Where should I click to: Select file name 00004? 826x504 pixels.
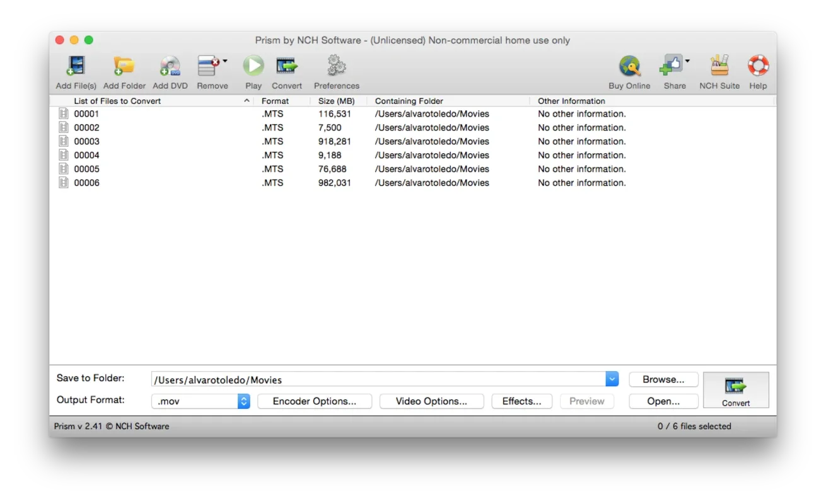pos(86,156)
